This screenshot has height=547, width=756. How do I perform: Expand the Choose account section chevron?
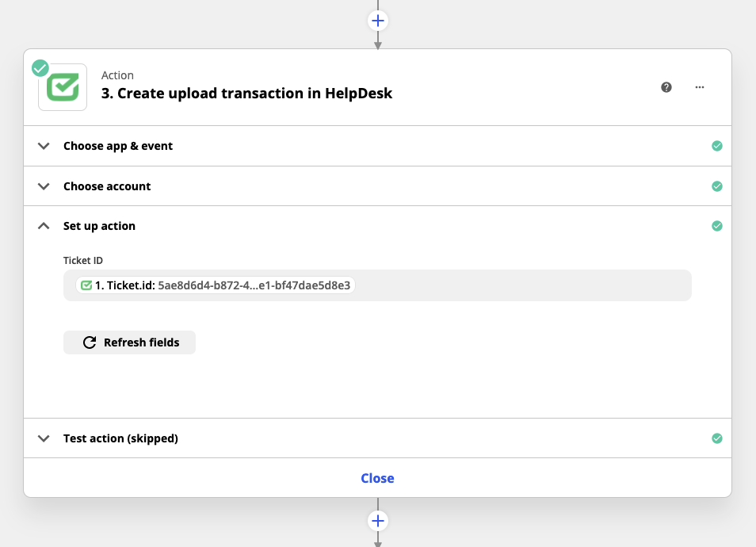pos(44,186)
